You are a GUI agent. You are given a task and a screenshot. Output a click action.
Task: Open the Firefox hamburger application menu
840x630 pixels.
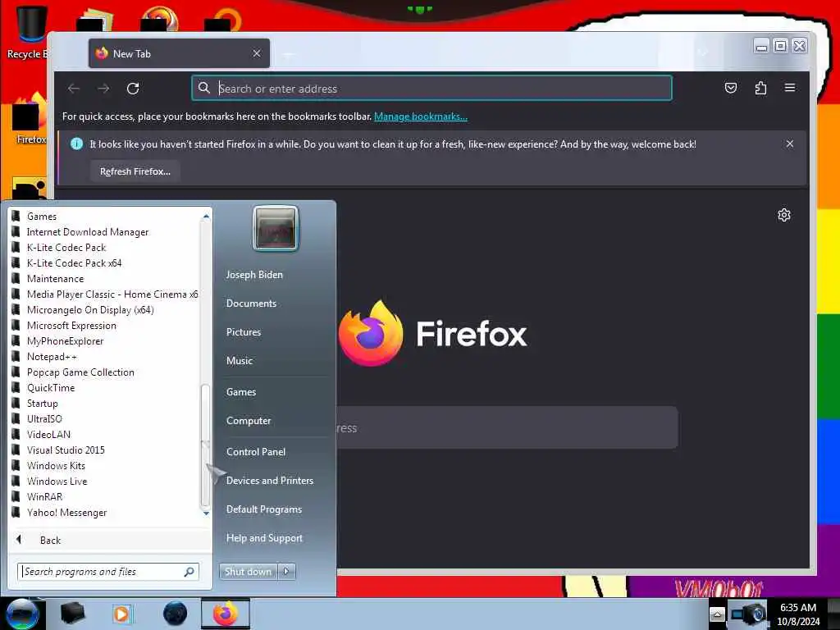coord(790,88)
